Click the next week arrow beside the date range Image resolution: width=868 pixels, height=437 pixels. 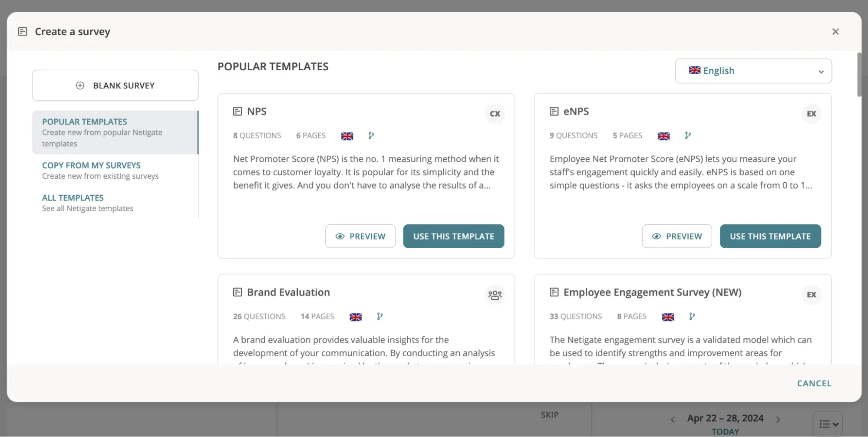pos(778,418)
